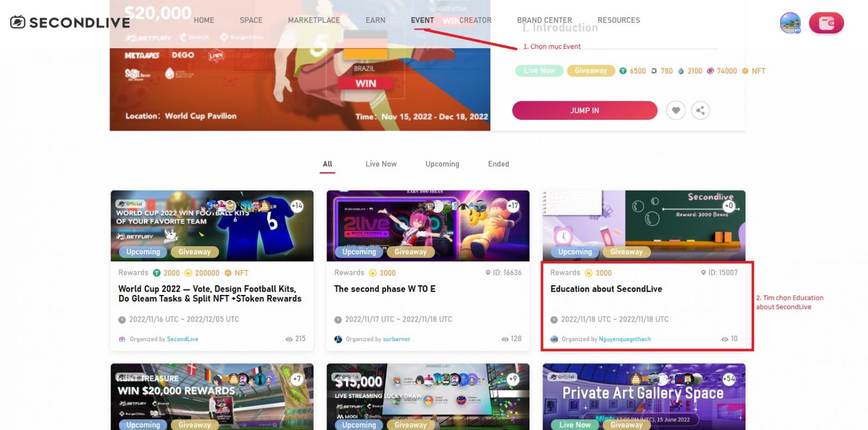Viewport: 868px width, 430px height.
Task: Click the ID: 16636 location pin
Action: pos(488,273)
